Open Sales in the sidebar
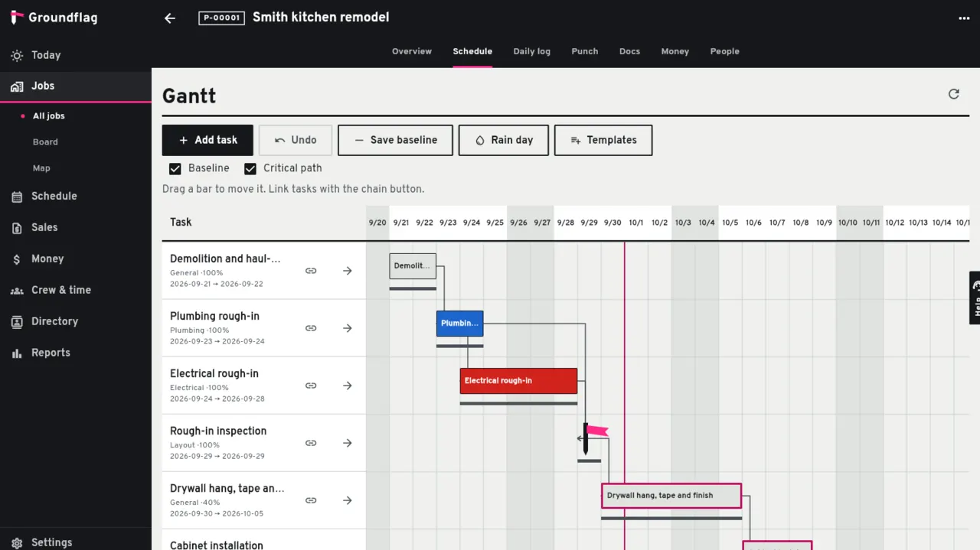This screenshot has width=980, height=550. pos(76,227)
